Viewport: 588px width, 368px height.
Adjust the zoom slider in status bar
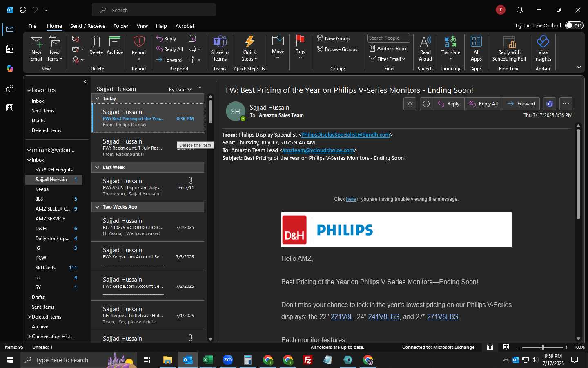[543, 347]
